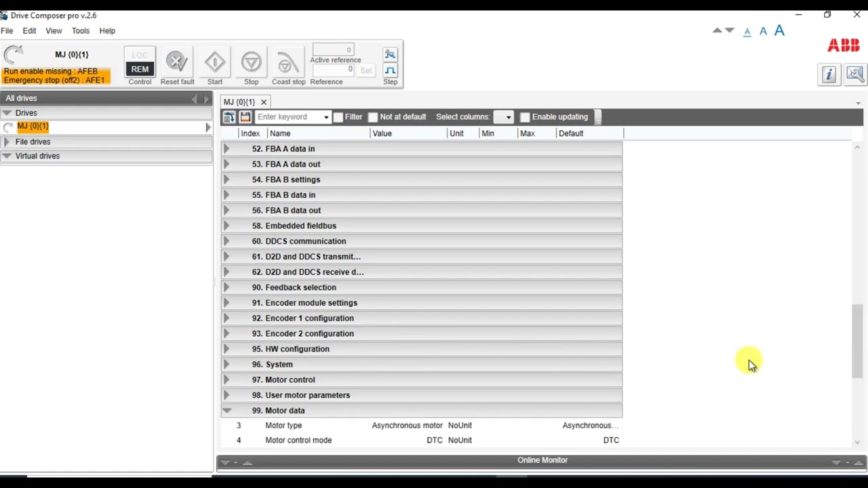Click the Enter keyword search field
The height and width of the screenshot is (488, 868).
[289, 117]
